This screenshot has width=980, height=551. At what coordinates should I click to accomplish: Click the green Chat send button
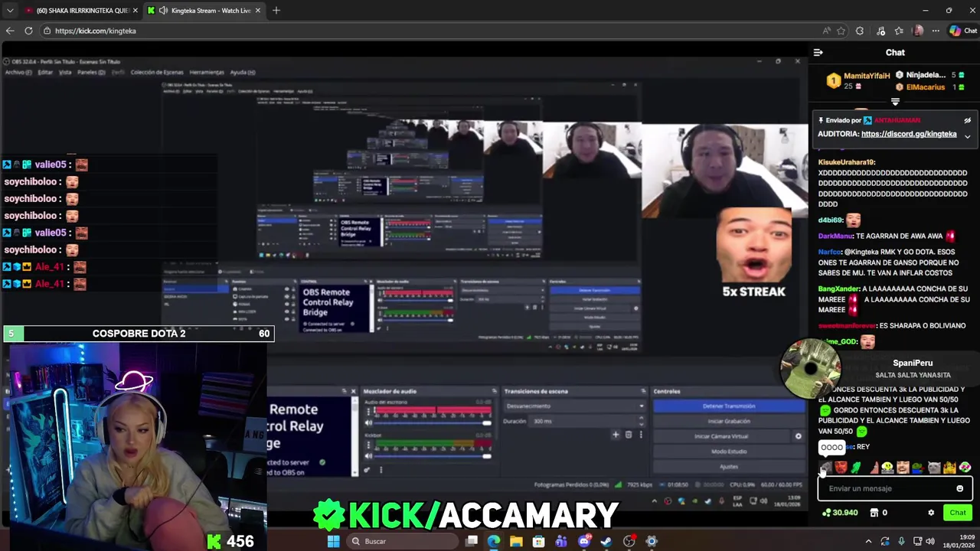coord(958,513)
